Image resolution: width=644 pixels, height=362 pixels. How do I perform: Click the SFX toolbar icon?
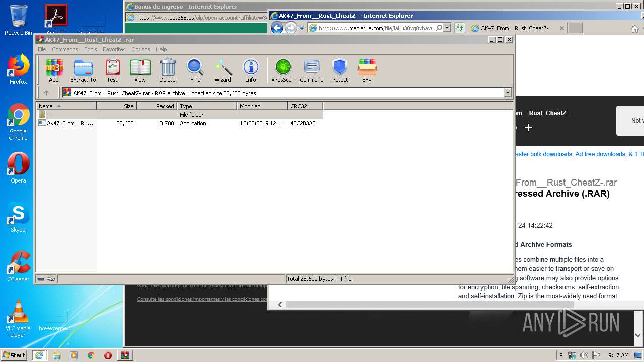(x=367, y=70)
